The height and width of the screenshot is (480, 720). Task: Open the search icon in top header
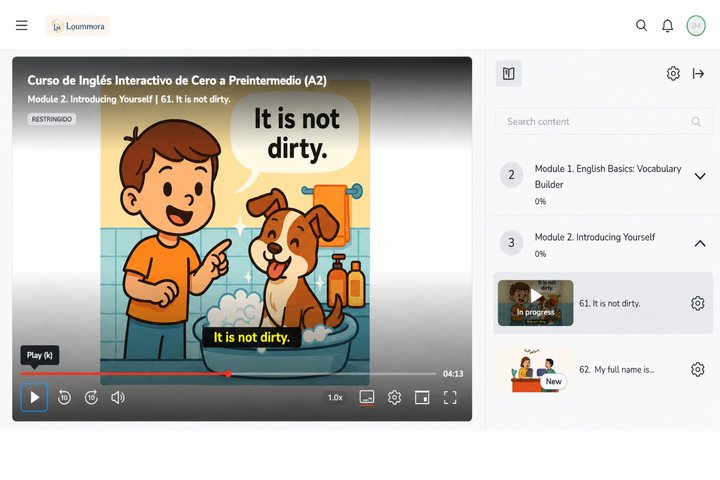[x=641, y=26]
